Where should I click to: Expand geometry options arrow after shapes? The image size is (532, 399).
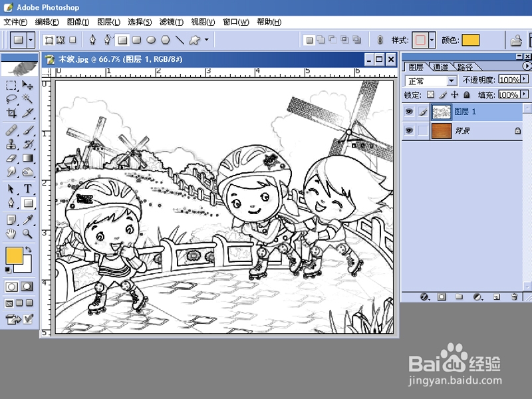(206, 40)
